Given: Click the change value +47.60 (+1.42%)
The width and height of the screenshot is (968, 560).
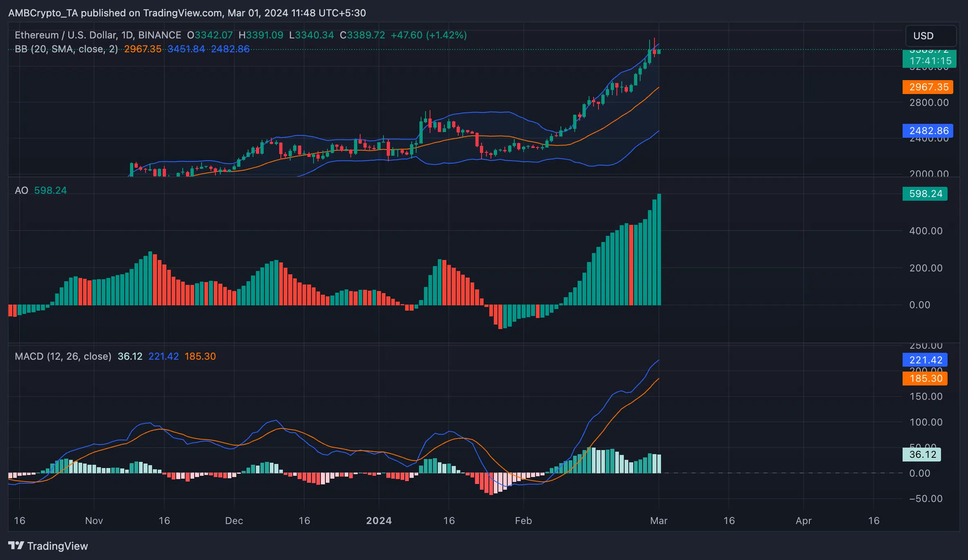Looking at the screenshot, I should pos(429,35).
